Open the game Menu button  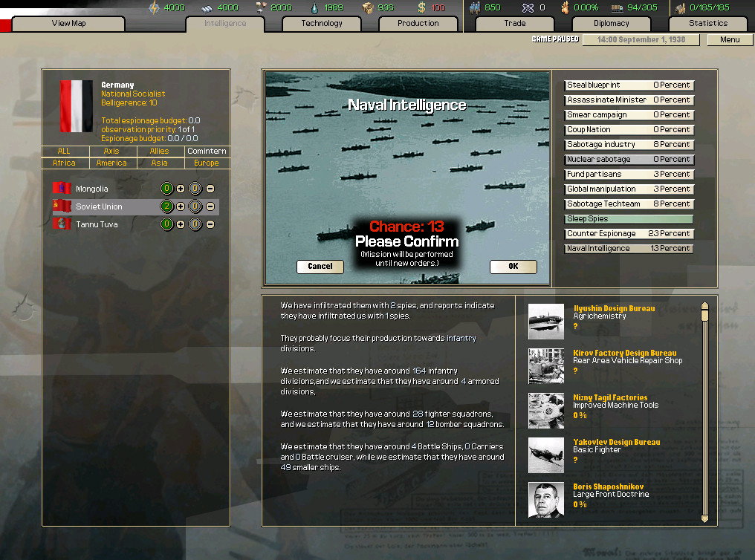730,40
